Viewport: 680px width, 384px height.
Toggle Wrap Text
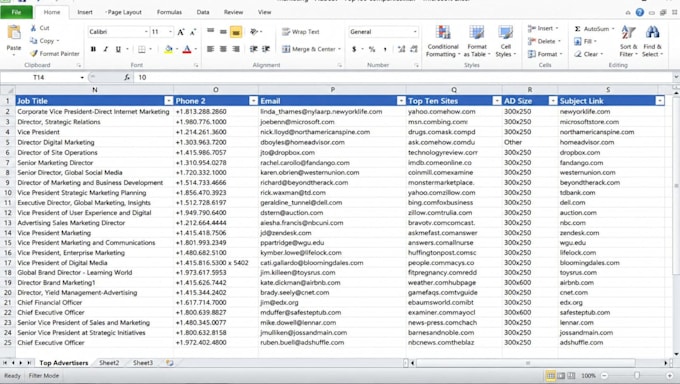click(x=301, y=32)
